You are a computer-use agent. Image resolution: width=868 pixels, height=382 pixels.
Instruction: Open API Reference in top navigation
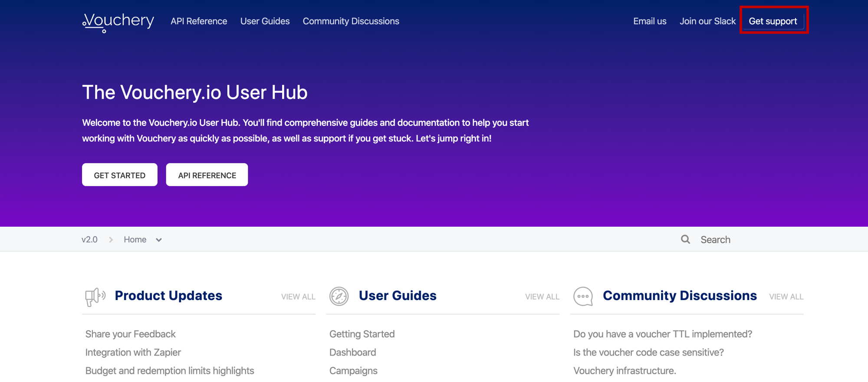199,21
